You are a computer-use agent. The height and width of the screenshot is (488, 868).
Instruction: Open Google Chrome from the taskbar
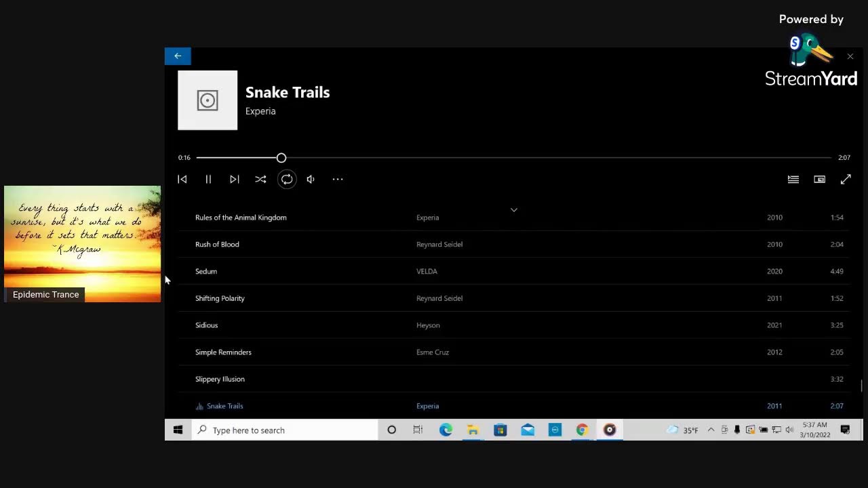(x=582, y=430)
